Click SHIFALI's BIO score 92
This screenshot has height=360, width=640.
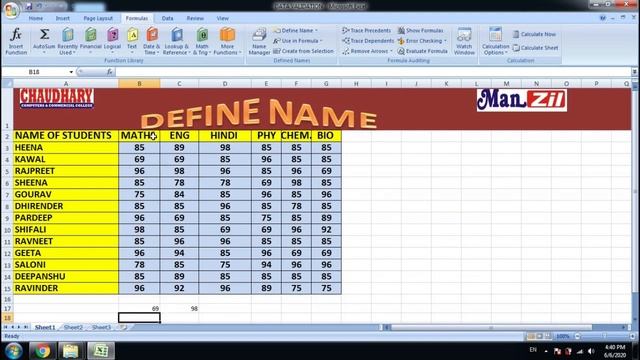pyautogui.click(x=326, y=230)
